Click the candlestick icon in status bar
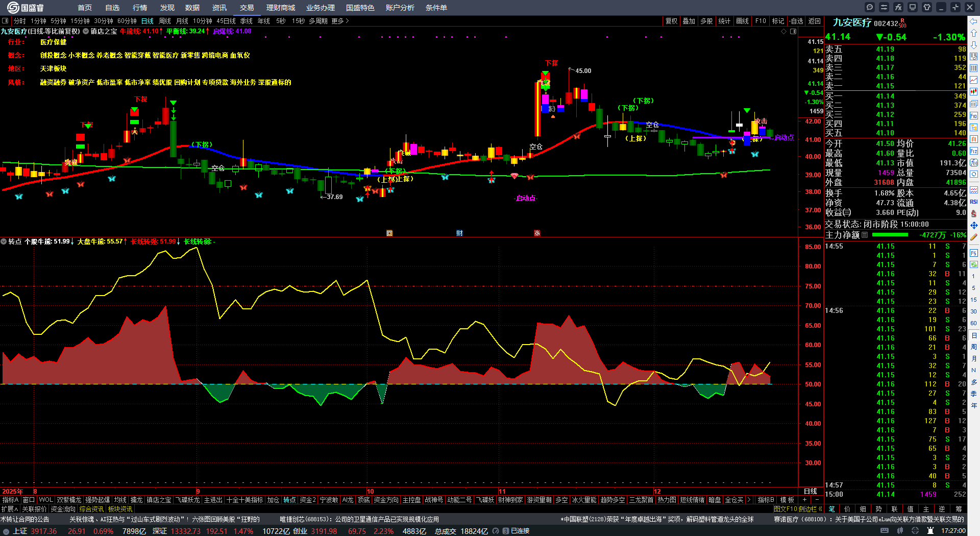Image resolution: width=980 pixels, height=536 pixels. (x=901, y=531)
